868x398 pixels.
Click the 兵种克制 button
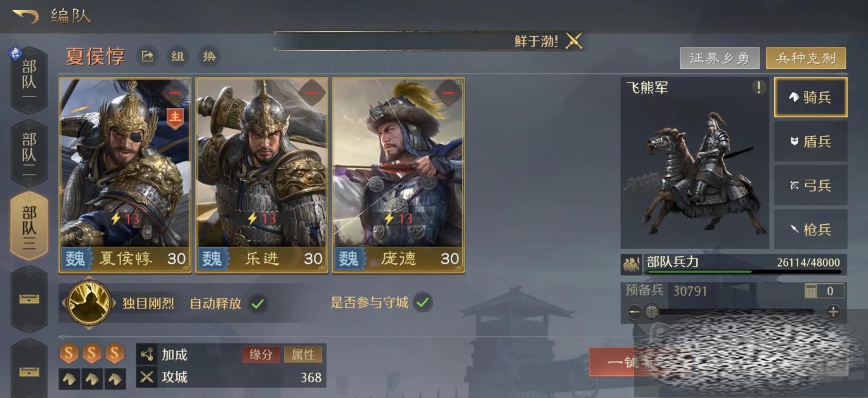click(806, 58)
